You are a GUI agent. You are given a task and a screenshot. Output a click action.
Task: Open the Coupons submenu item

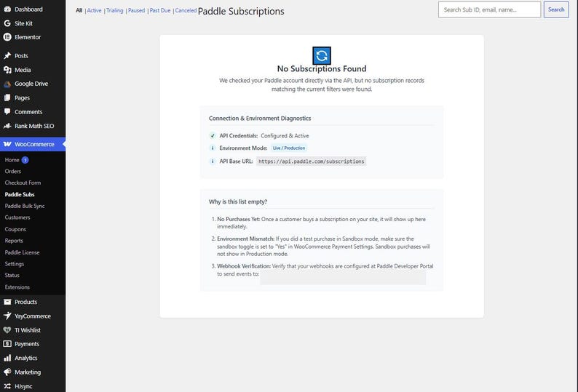point(15,229)
